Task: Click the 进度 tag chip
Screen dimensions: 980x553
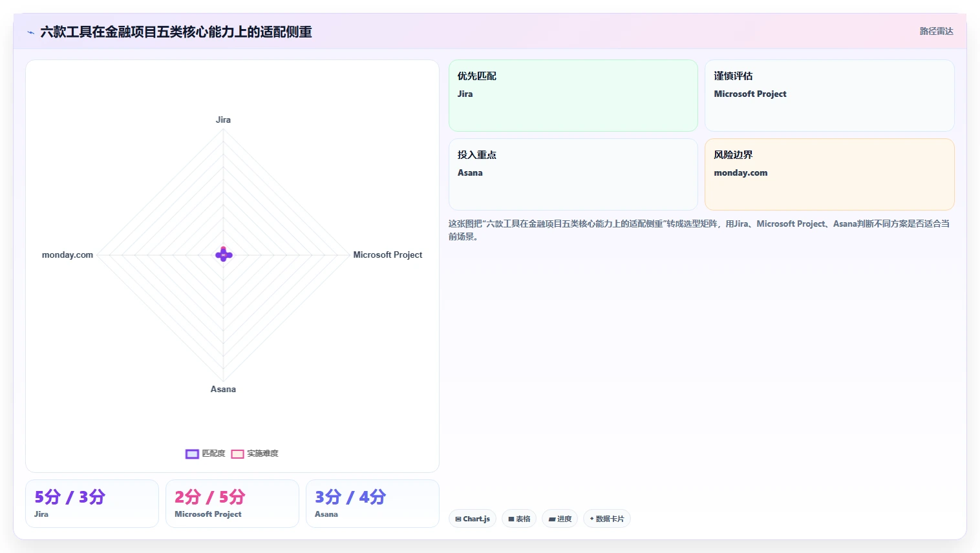Action: (560, 519)
